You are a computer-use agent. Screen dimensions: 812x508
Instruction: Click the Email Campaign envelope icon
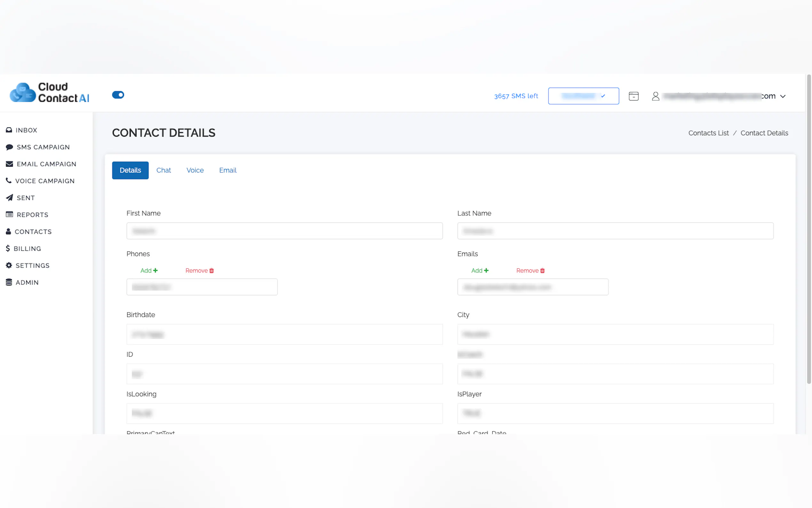[9, 164]
